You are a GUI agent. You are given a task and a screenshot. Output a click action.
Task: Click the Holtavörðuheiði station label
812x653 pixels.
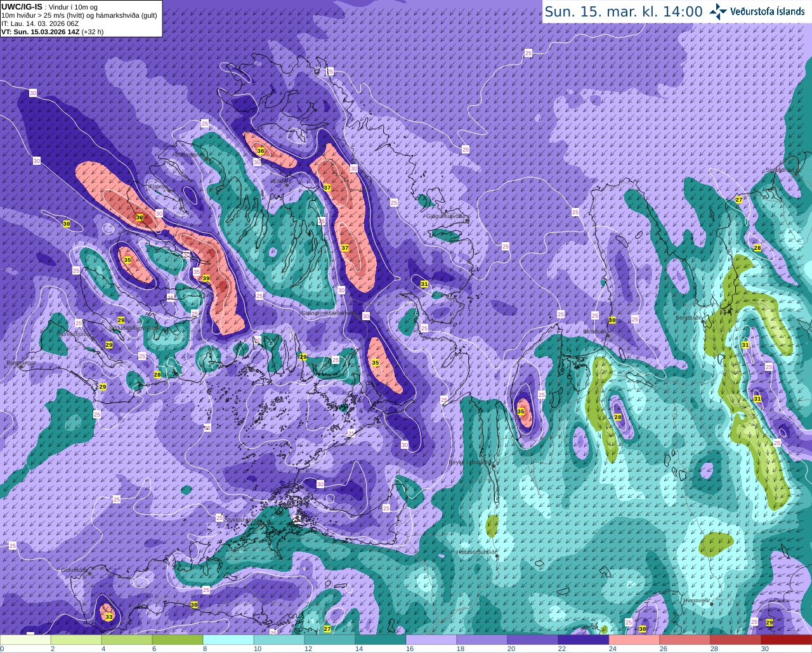click(x=476, y=552)
